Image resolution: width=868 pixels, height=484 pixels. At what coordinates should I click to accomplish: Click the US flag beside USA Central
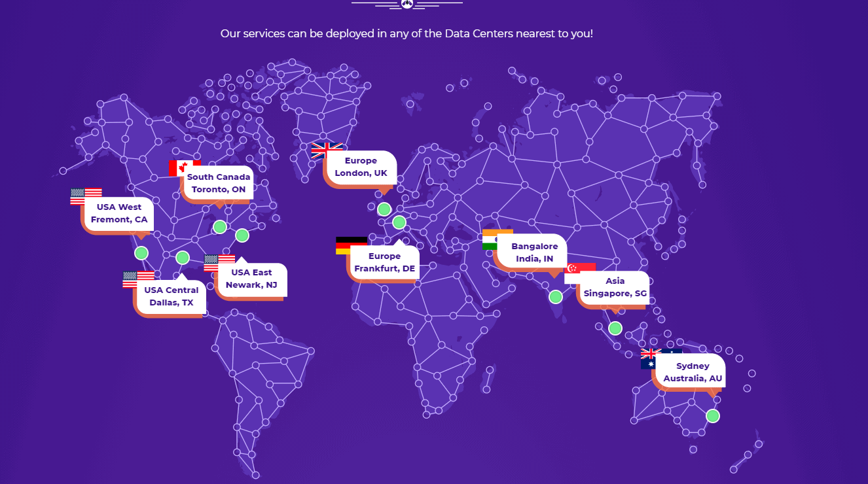click(x=138, y=279)
